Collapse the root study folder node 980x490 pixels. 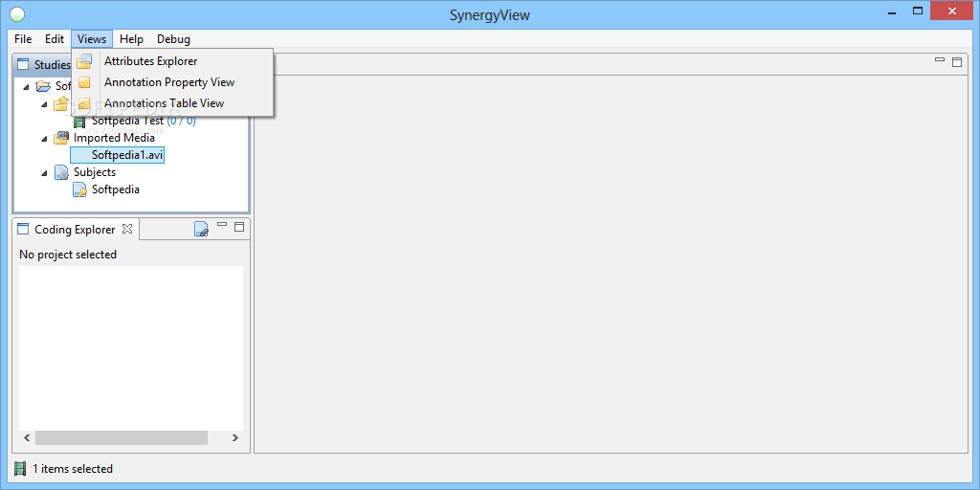(26, 86)
